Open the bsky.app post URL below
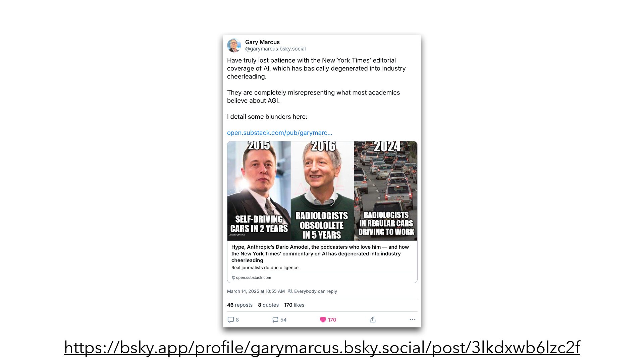644x362 pixels. pyautogui.click(x=322, y=347)
